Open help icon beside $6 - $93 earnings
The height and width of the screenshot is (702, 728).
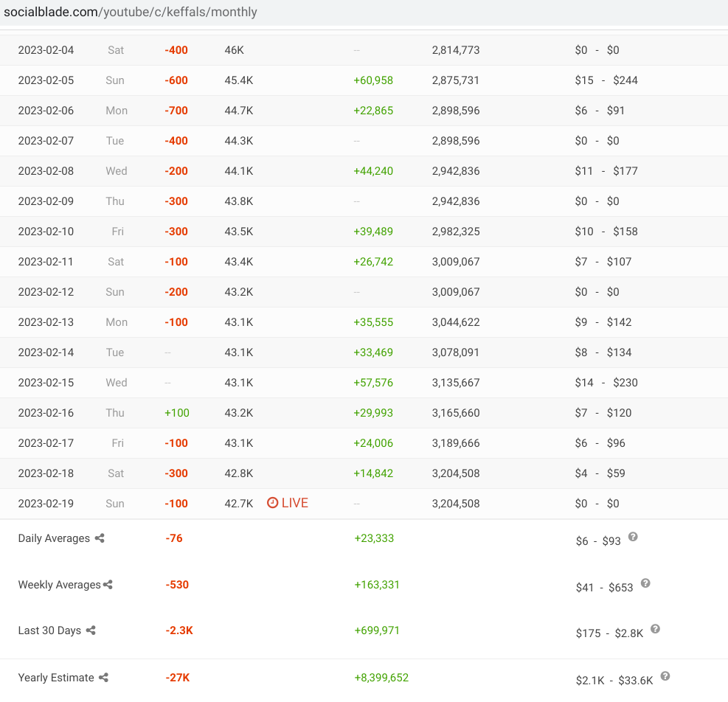[633, 537]
